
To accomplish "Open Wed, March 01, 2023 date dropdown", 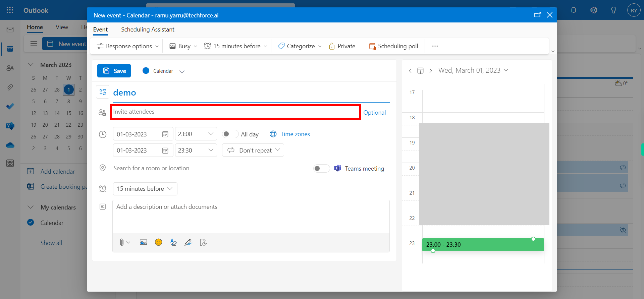I will pos(473,70).
